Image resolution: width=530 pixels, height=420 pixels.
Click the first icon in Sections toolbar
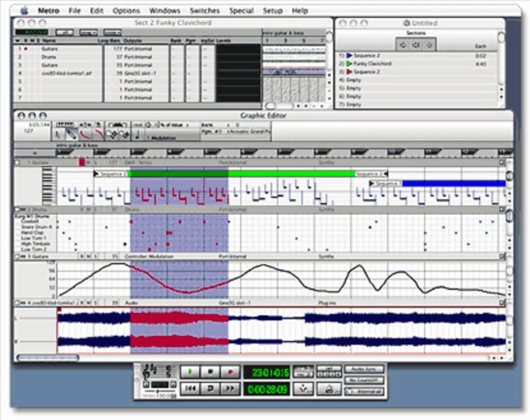click(x=403, y=45)
